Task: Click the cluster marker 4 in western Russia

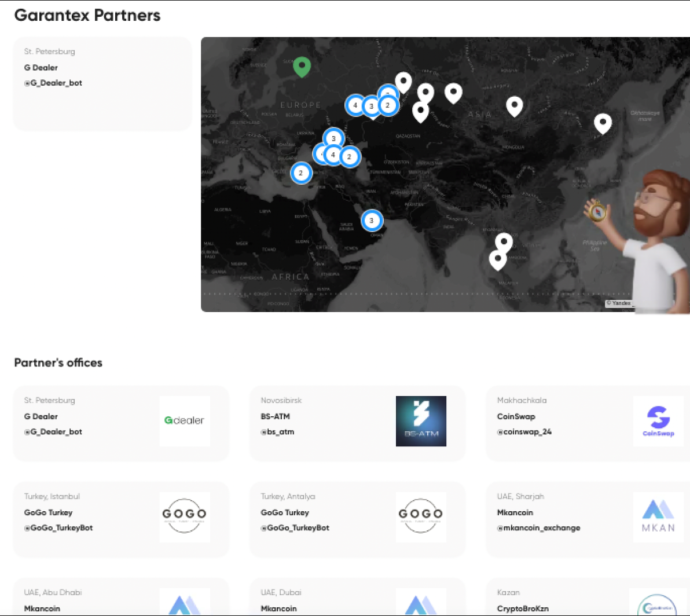Action: tap(355, 105)
